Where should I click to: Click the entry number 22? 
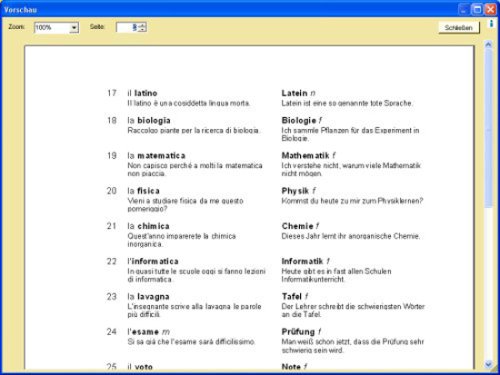coord(112,261)
